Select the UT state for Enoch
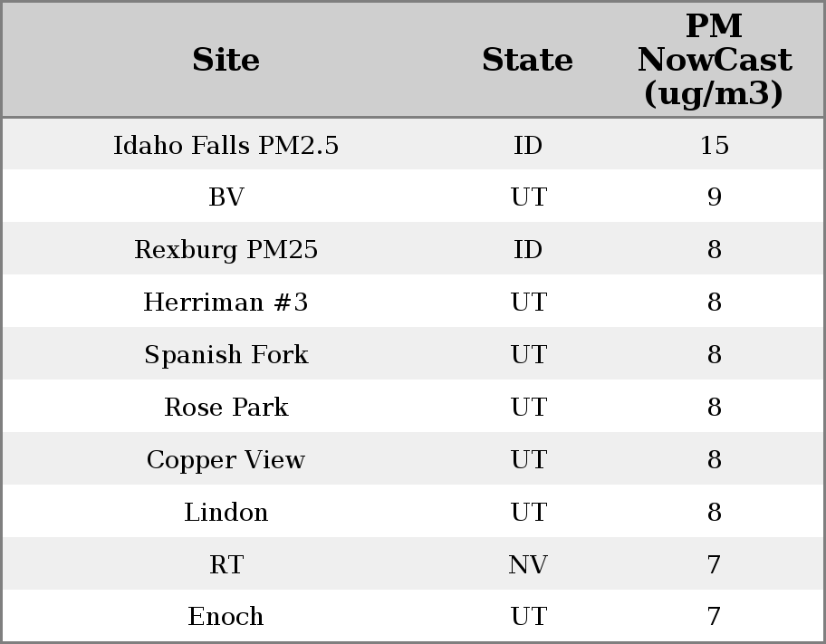The width and height of the screenshot is (826, 644). click(528, 617)
